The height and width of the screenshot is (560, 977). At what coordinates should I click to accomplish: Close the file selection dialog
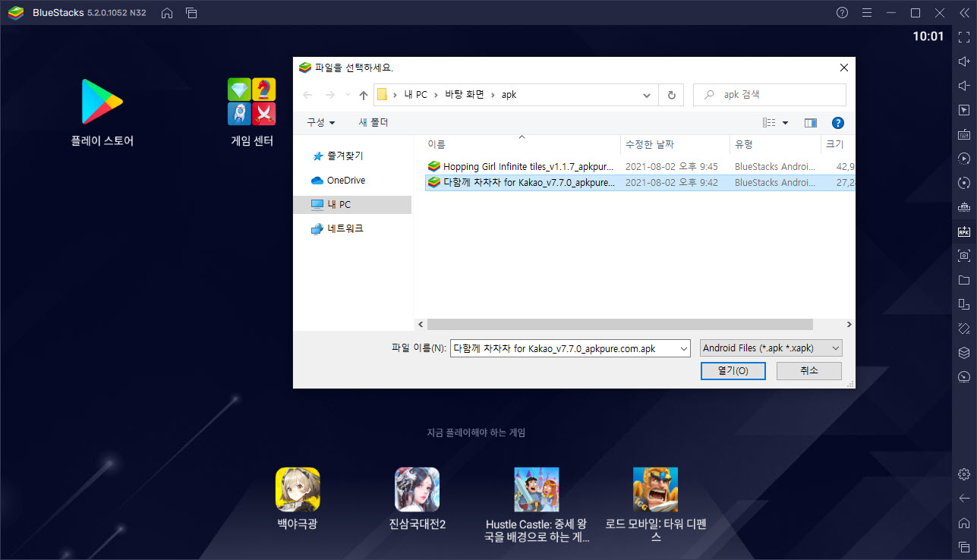[843, 68]
